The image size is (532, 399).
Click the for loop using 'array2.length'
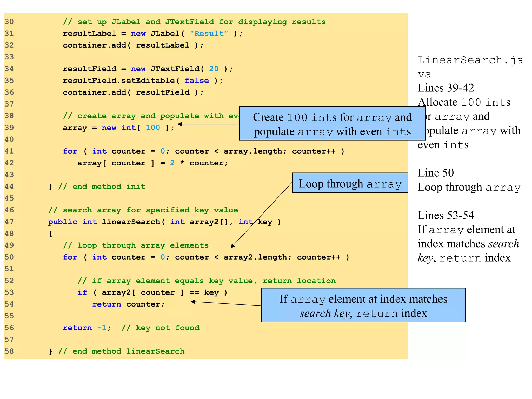[206, 257]
